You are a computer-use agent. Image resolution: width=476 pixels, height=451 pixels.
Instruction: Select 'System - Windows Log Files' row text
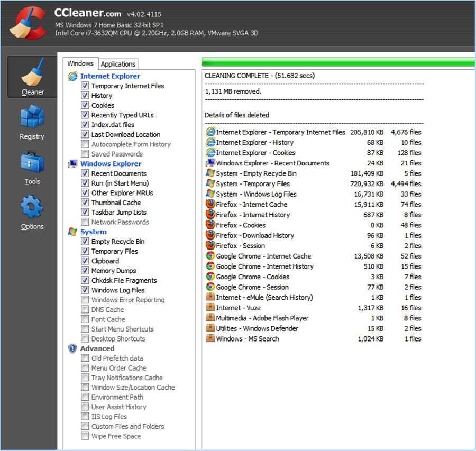tap(256, 194)
